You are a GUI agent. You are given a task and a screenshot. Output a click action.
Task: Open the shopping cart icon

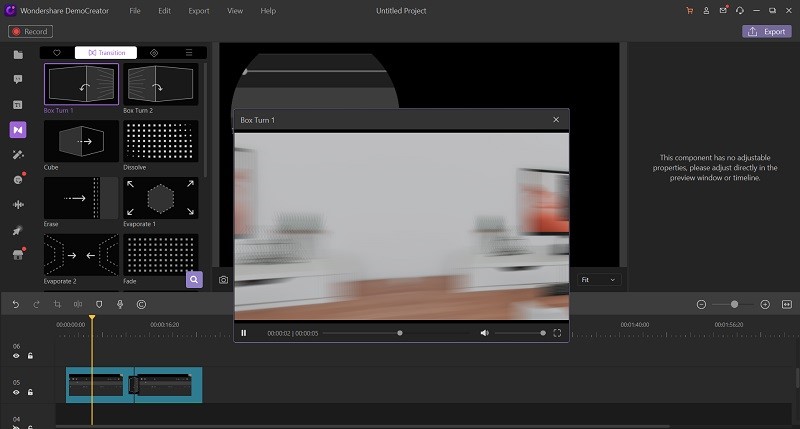point(690,11)
